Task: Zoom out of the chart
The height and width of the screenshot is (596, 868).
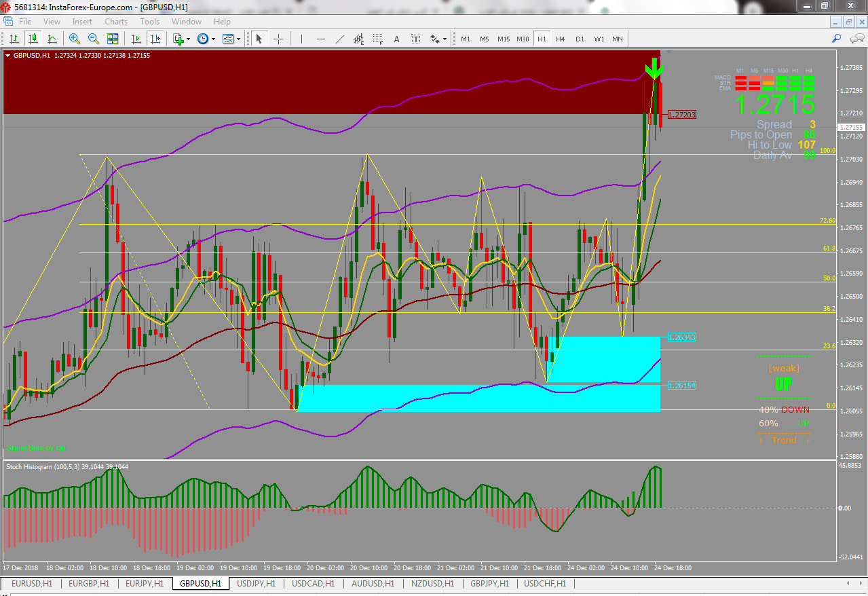Action: coord(94,39)
